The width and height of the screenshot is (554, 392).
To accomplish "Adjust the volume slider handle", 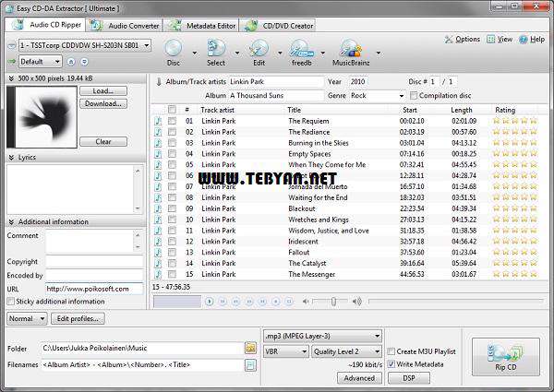I will coord(333,302).
